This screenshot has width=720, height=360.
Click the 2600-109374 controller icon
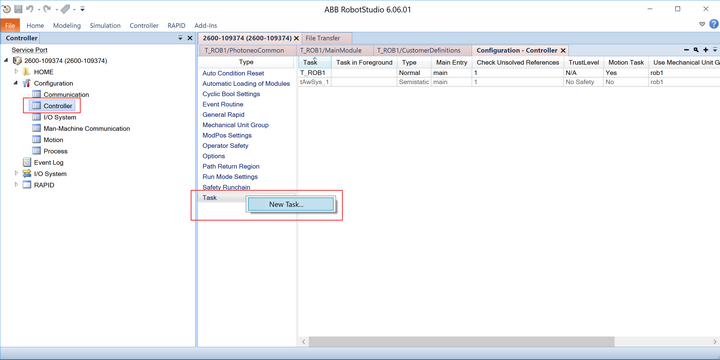17,61
